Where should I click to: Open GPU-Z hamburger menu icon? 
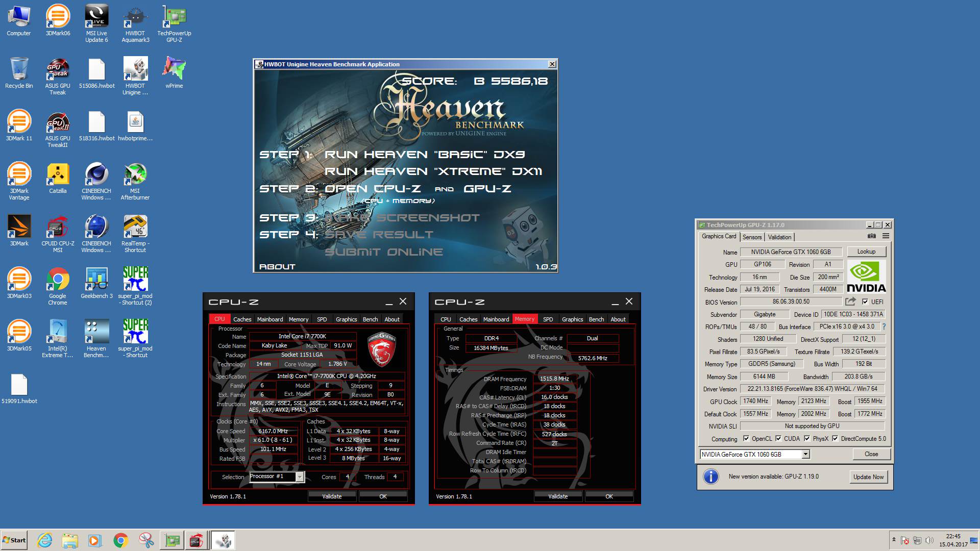point(886,236)
